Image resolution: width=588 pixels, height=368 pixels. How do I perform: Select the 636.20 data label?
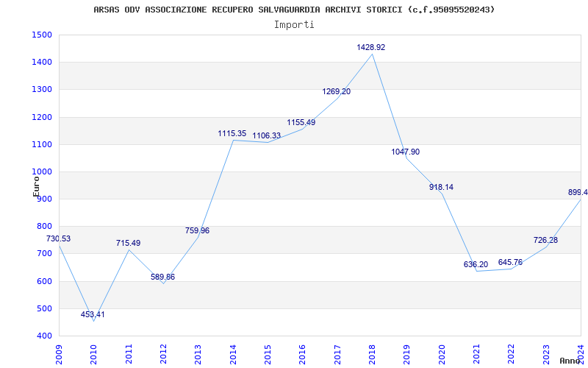(476, 264)
